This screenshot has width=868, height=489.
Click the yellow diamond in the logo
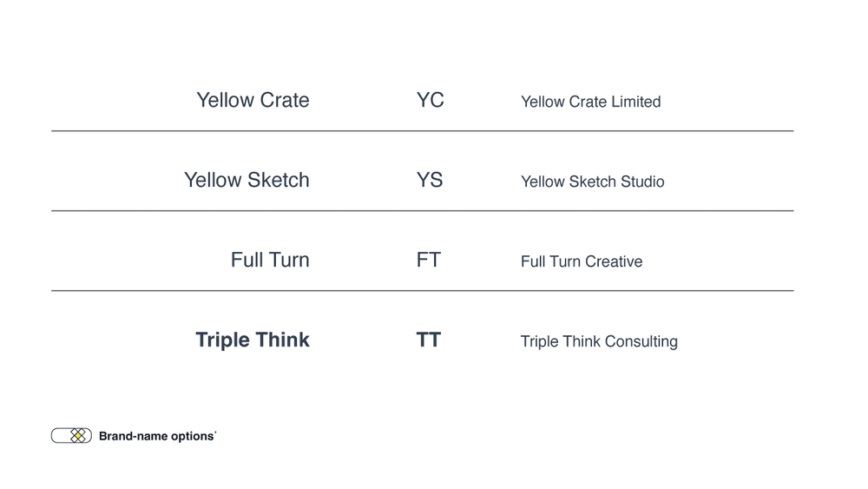point(78,436)
